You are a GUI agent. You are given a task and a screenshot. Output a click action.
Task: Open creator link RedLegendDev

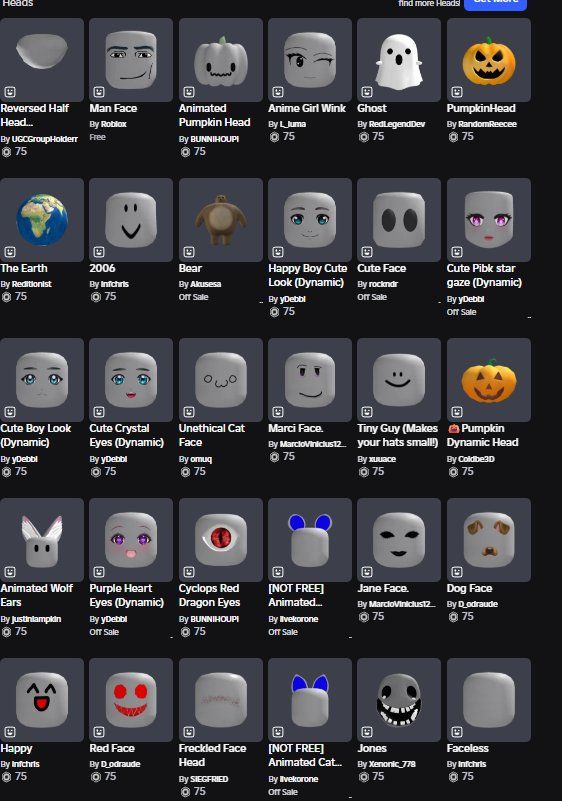click(397, 124)
